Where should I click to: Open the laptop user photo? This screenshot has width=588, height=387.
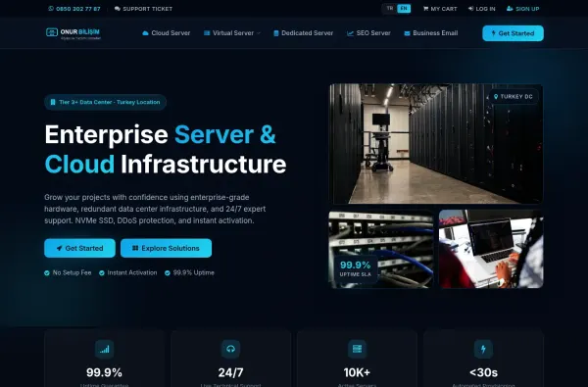(491, 249)
